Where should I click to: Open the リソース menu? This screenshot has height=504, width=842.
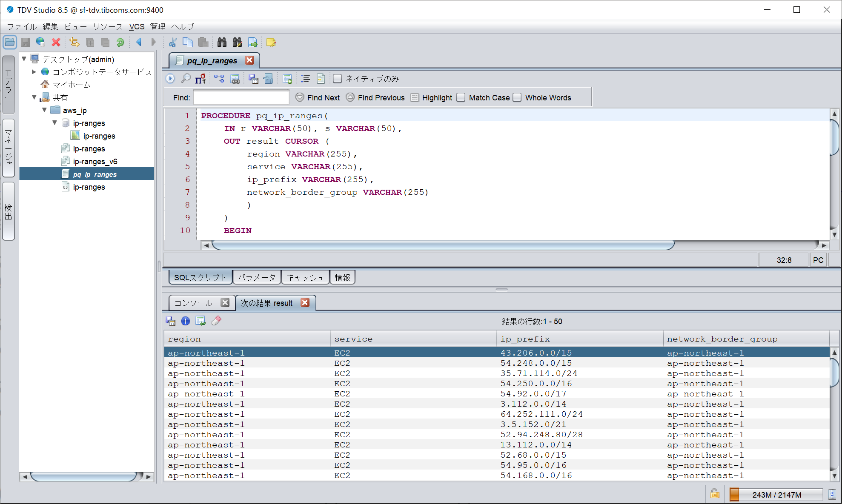pyautogui.click(x=108, y=26)
